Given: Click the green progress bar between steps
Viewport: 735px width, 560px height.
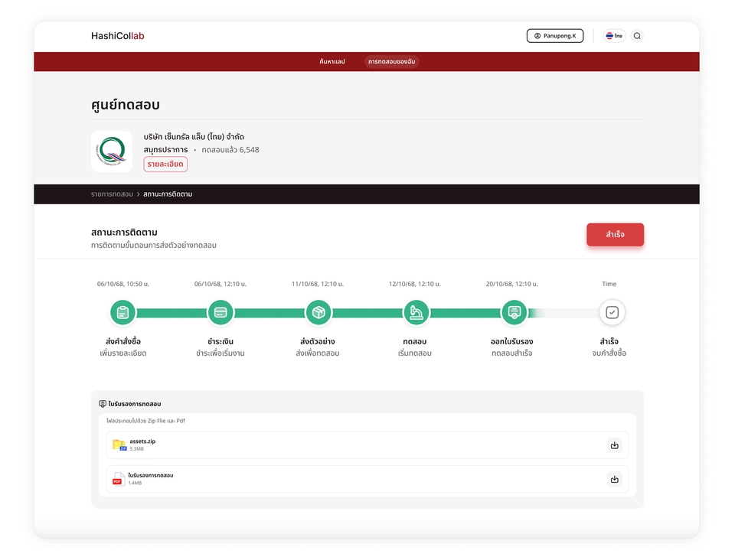Looking at the screenshot, I should point(269,313).
